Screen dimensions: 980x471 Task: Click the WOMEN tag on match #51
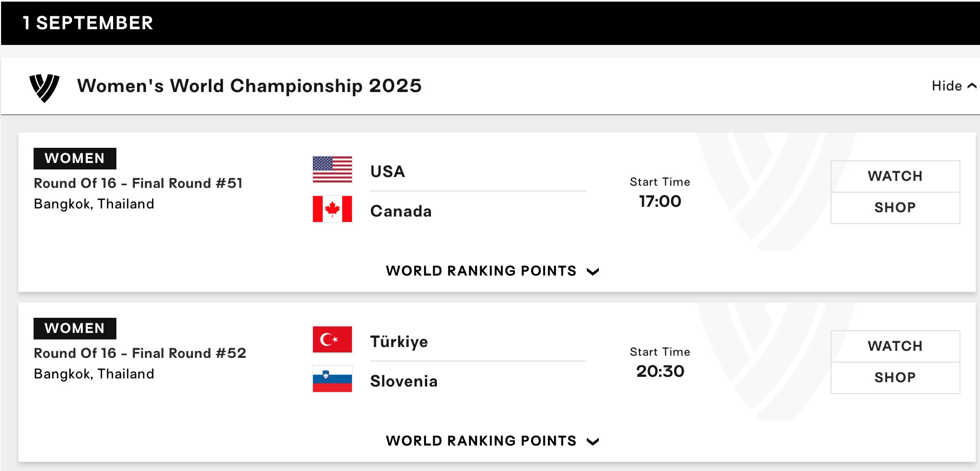coord(75,159)
